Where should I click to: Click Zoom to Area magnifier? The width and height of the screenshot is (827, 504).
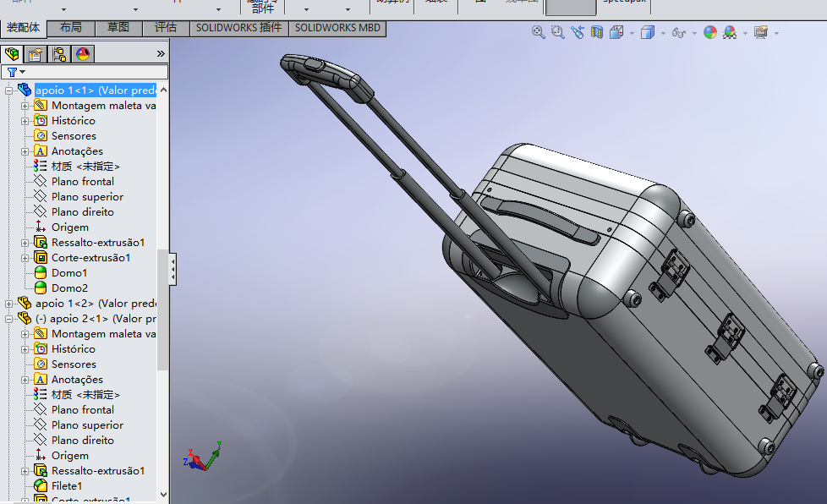coord(557,33)
